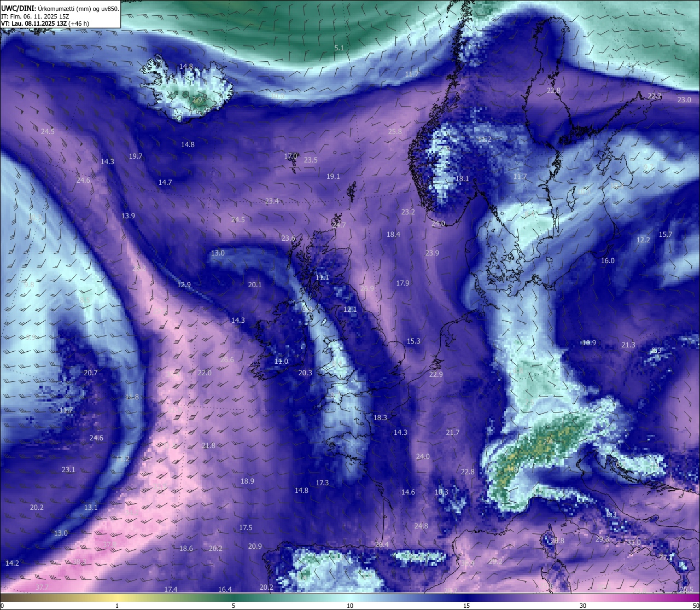
Task: Click the 17.5 value in the Bay of Biscay
Action: [x=246, y=527]
